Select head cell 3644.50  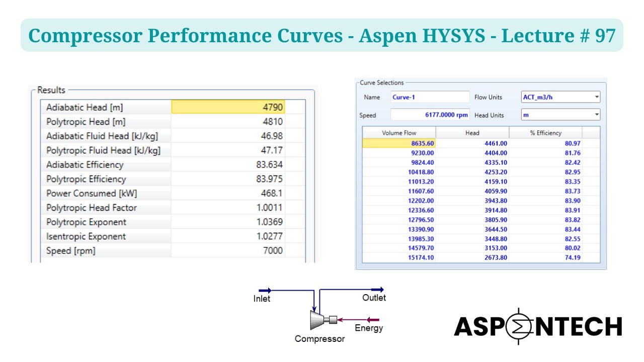click(472, 229)
